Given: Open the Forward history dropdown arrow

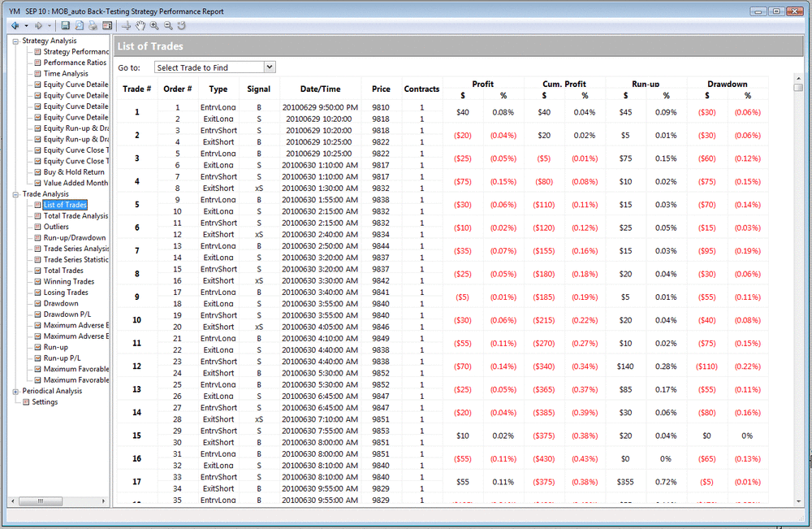Looking at the screenshot, I should coord(50,25).
